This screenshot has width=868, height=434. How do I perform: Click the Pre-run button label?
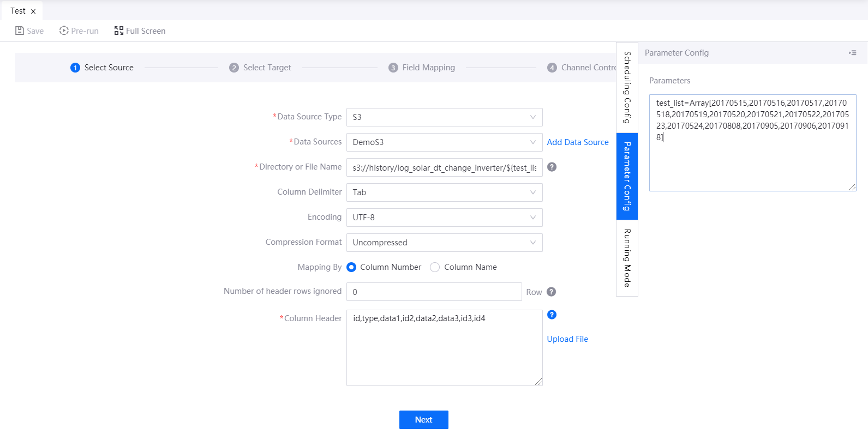[x=85, y=31]
